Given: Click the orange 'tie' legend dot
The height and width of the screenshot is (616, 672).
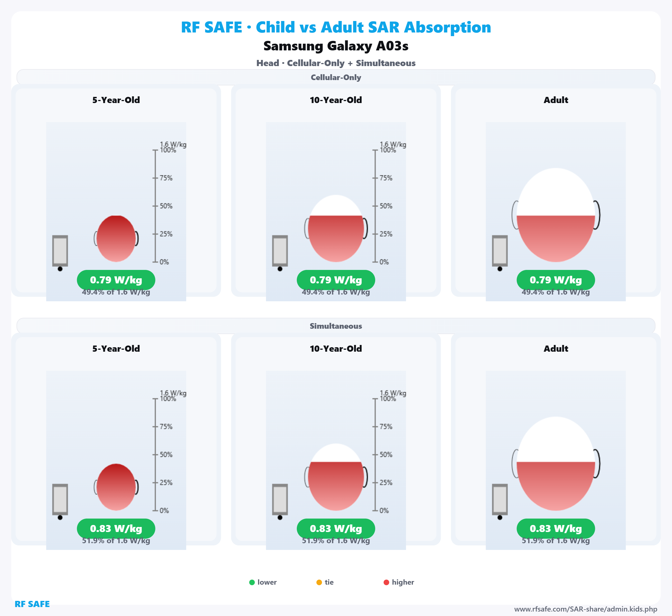Looking at the screenshot, I should (319, 582).
